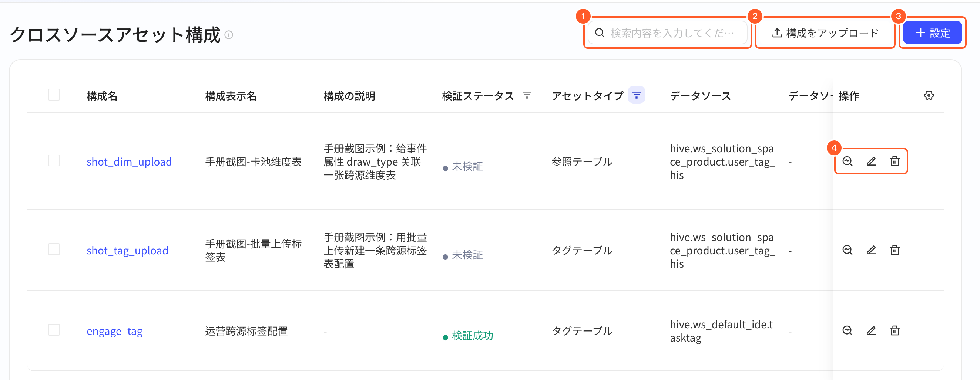
Task: Open the shot_dim_upload link
Action: coord(129,162)
